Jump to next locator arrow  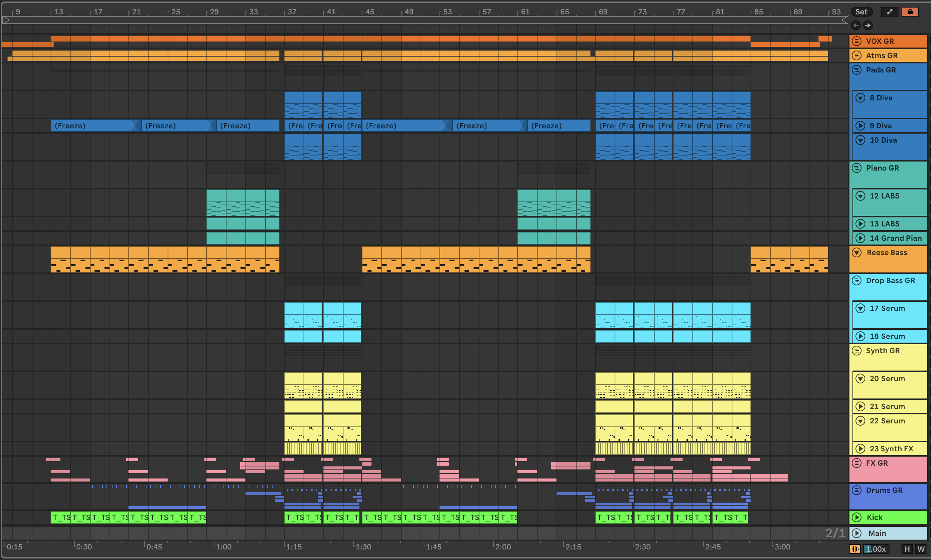(868, 25)
